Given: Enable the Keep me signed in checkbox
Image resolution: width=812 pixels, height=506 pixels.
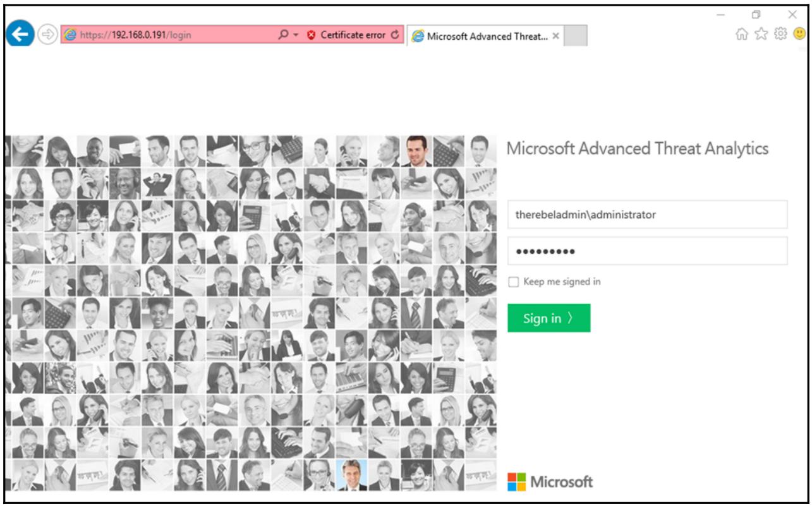Looking at the screenshot, I should click(513, 282).
